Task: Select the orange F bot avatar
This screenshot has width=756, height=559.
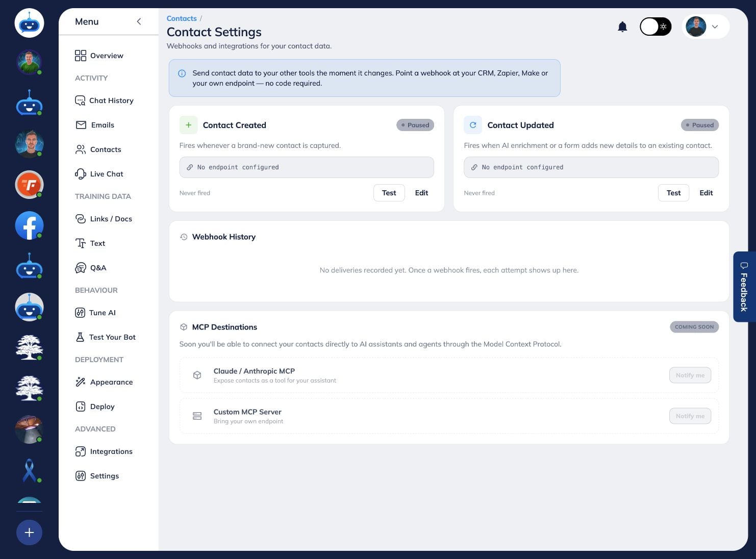Action: coord(29,185)
